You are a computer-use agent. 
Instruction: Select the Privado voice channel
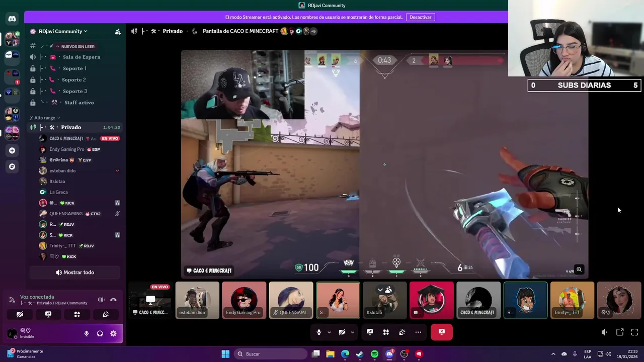click(x=74, y=127)
